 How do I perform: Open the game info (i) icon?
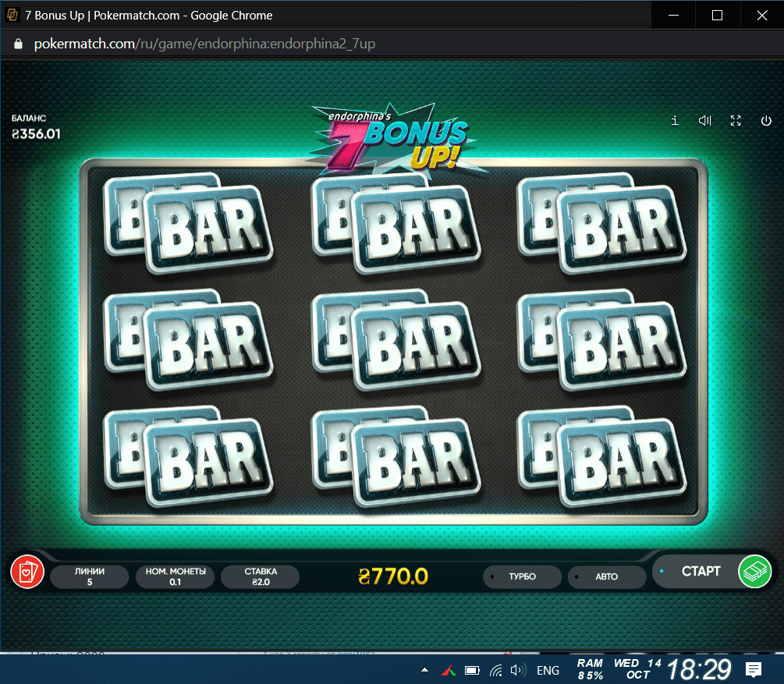(675, 121)
